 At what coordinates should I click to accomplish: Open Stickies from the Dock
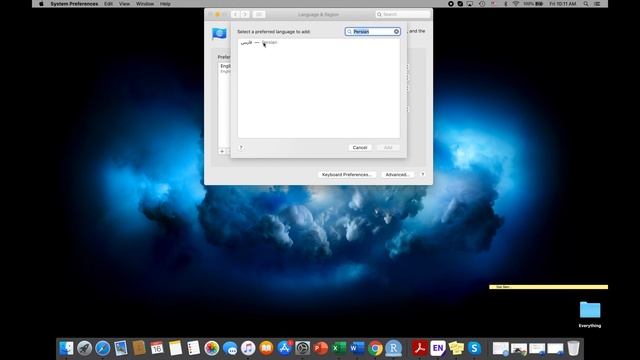click(x=456, y=348)
